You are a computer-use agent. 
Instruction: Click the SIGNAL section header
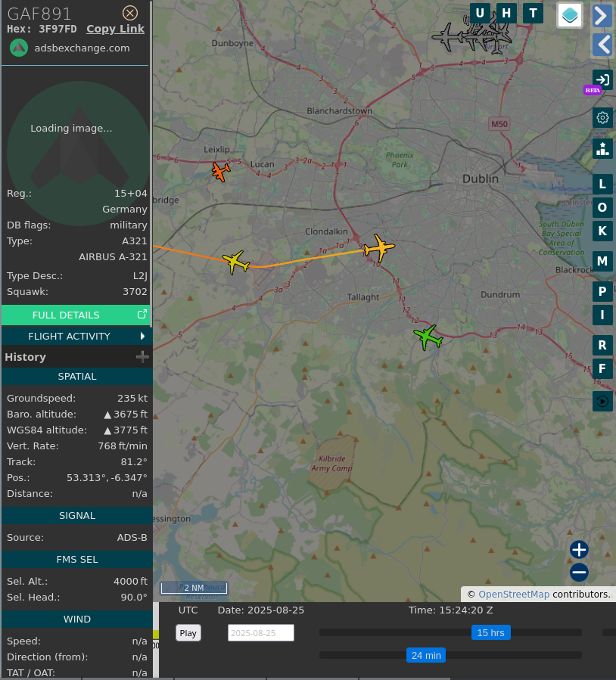pyautogui.click(x=77, y=516)
